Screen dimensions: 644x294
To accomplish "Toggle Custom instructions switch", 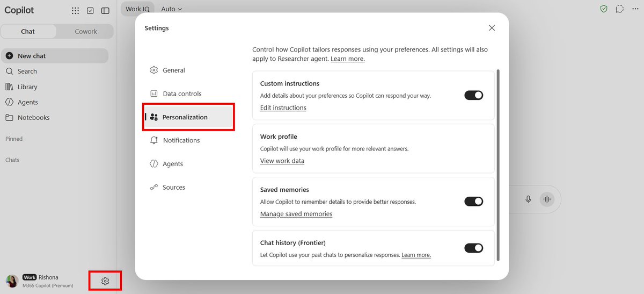I will tap(473, 95).
